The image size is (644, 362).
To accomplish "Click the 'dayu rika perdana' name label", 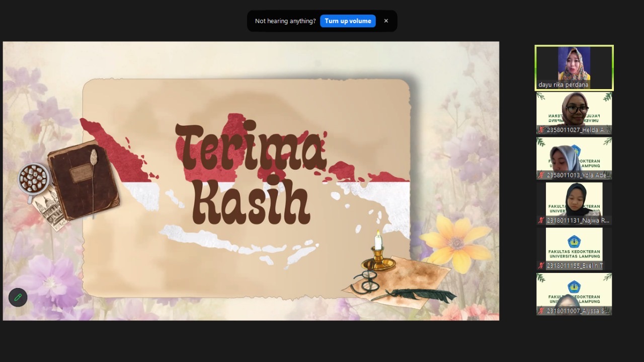I will pos(563,85).
